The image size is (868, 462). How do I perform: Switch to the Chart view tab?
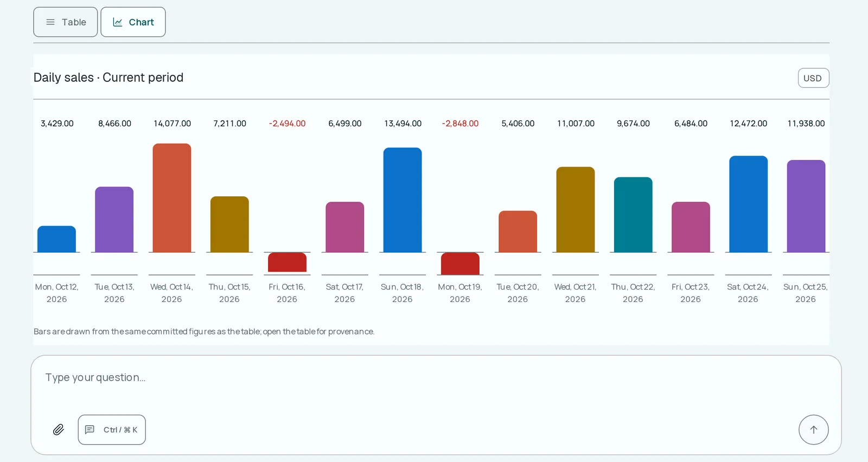coord(133,22)
